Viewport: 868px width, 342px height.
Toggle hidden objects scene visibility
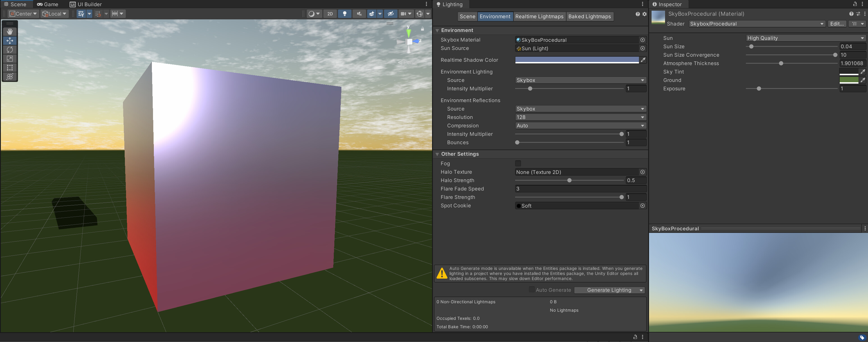coord(390,14)
